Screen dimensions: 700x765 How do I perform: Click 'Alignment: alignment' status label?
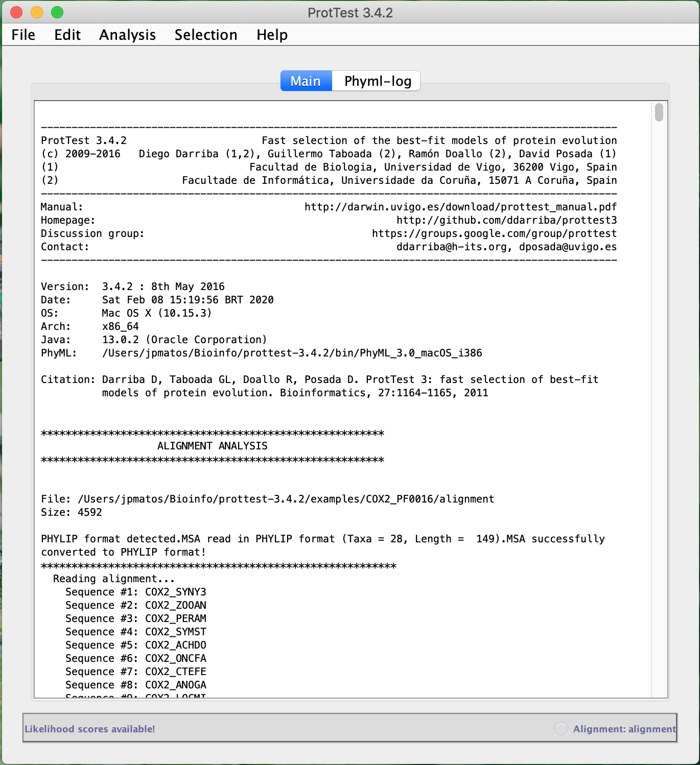624,729
